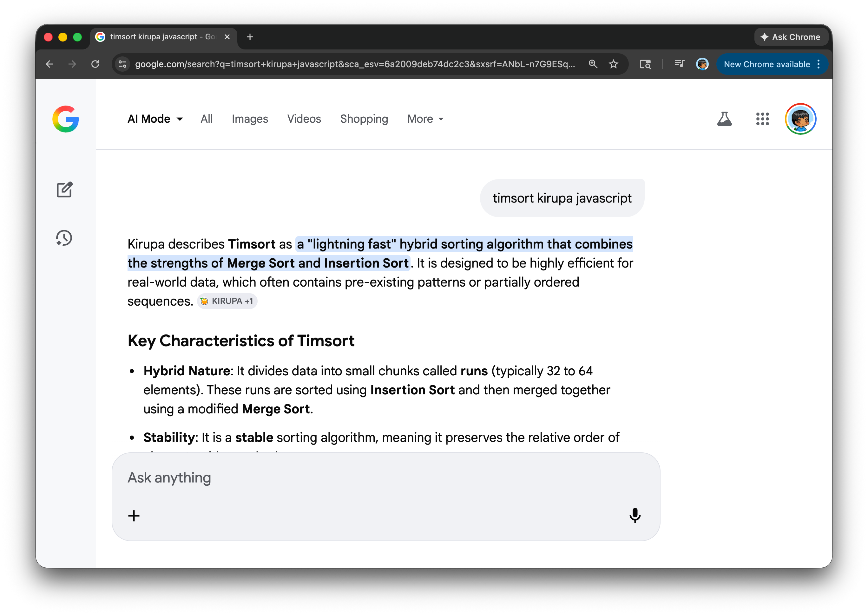The width and height of the screenshot is (868, 615).
Task: Switch to the Videos tab
Action: [304, 119]
